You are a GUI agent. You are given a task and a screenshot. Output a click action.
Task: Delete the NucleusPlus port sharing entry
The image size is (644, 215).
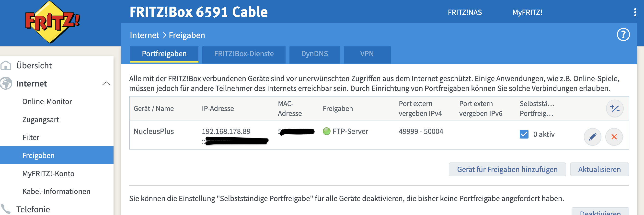click(614, 137)
